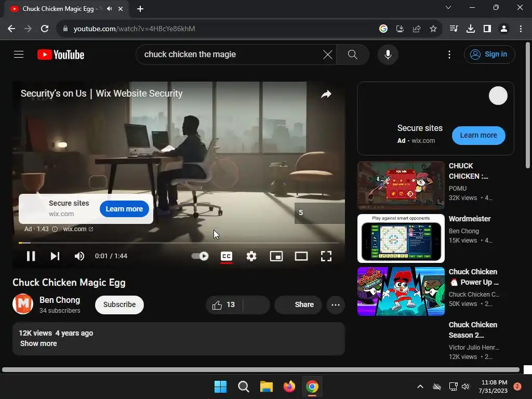Click Learn more on video ad overlay
This screenshot has height=399, width=532.
[x=124, y=209]
